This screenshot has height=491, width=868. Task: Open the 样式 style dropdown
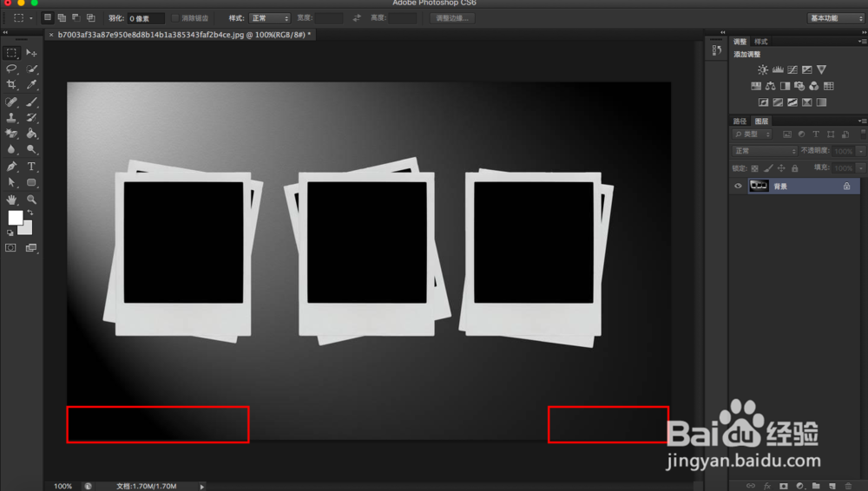(x=269, y=18)
